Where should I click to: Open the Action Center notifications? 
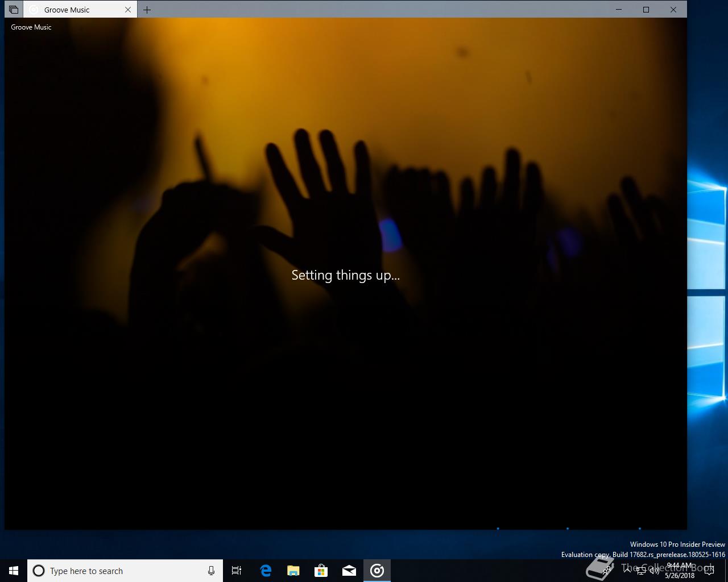709,571
